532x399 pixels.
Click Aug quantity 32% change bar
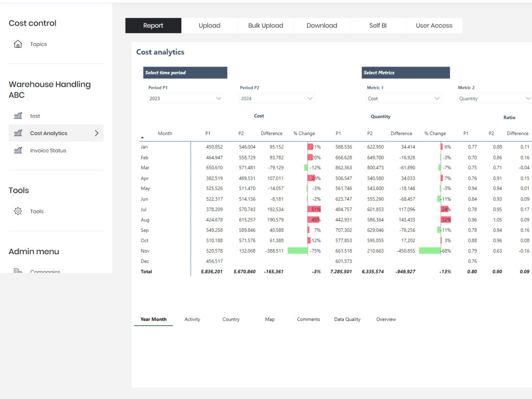click(x=446, y=220)
